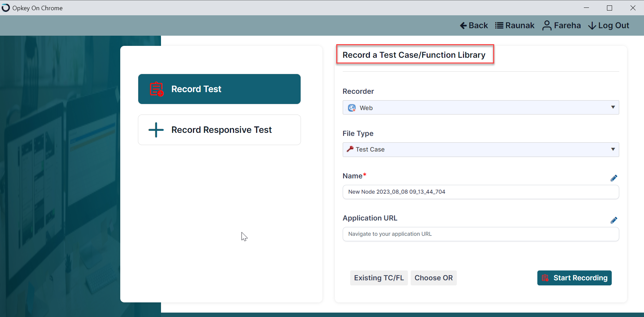This screenshot has width=644, height=317.
Task: Click the list icon next to Raunak
Action: (x=499, y=25)
